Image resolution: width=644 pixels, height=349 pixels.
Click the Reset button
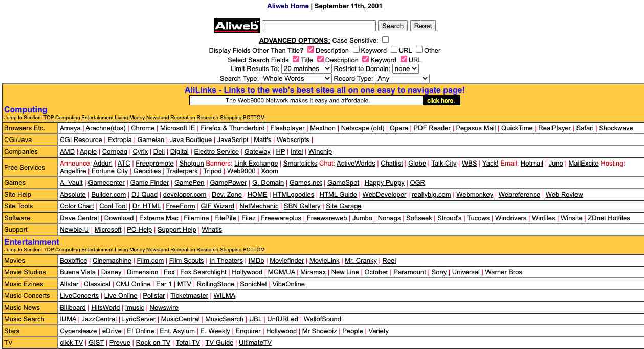(x=423, y=26)
